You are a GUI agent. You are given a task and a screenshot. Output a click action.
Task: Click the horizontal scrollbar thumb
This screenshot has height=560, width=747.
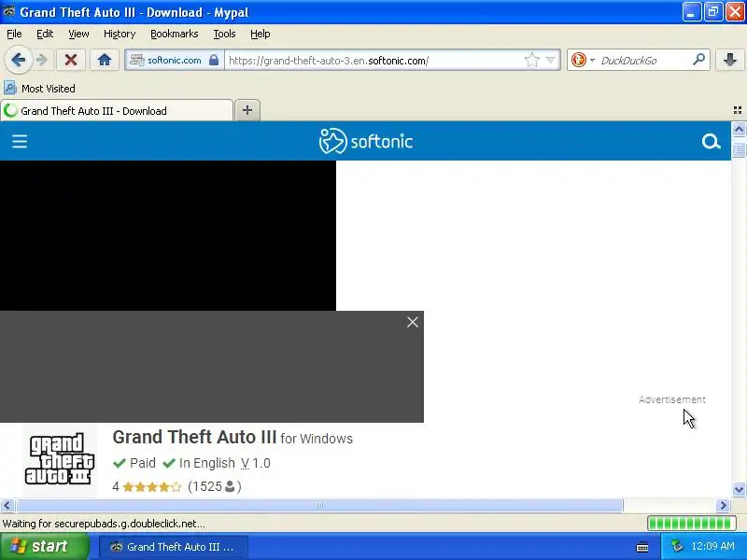tap(319, 505)
